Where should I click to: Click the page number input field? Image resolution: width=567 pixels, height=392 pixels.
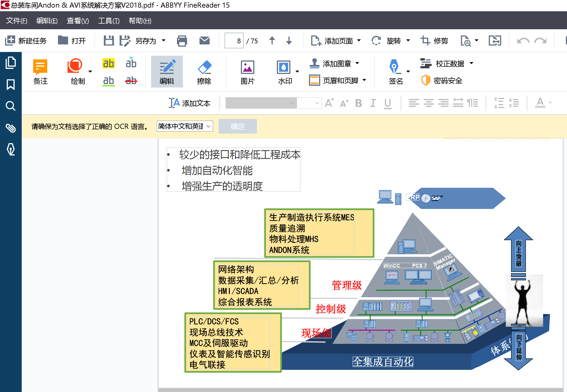234,41
